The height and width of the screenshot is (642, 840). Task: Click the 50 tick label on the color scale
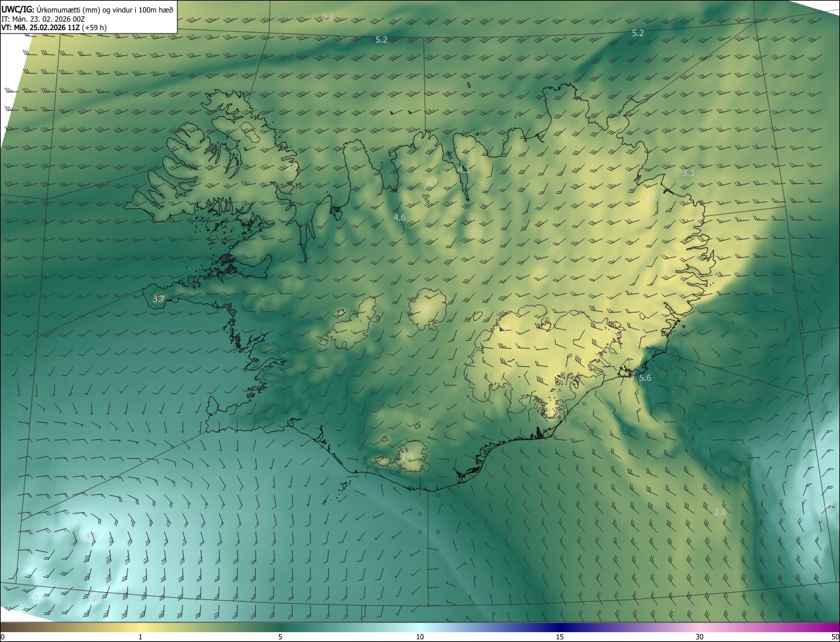(x=835, y=637)
